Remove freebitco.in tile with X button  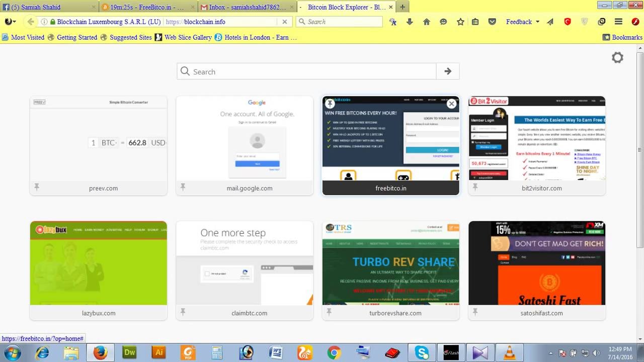tap(451, 104)
